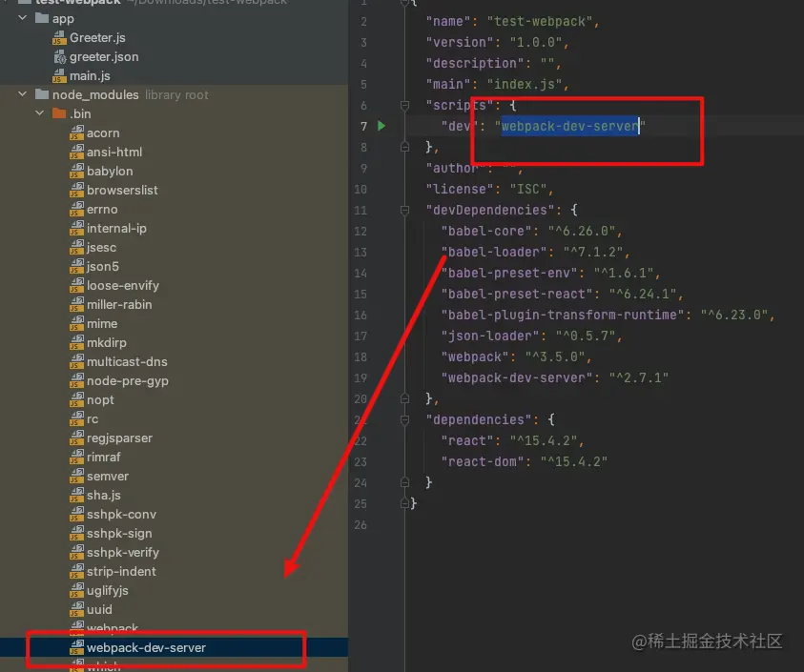Click the "1.0.0" version value
The width and height of the screenshot is (804, 672).
pos(536,43)
